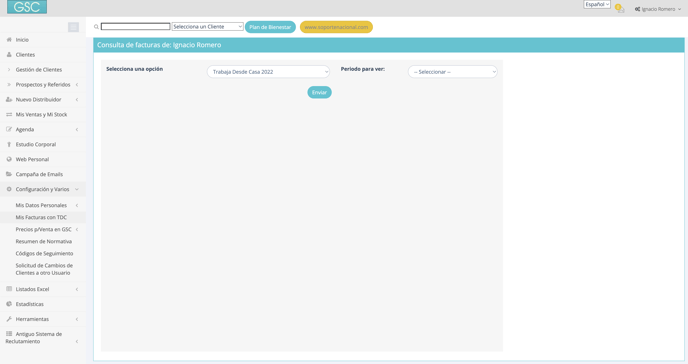Click the Estadísticas chart icon
688x364 pixels.
[9, 304]
